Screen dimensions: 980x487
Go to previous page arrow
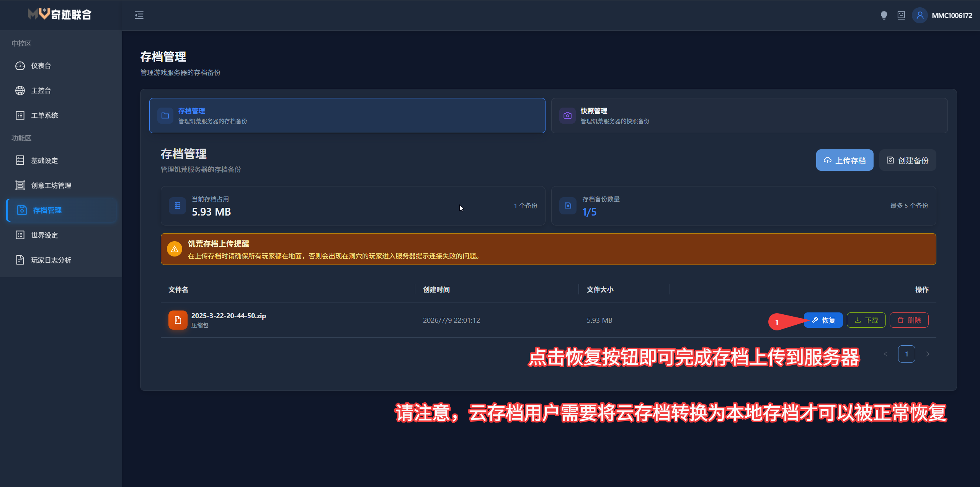(x=885, y=354)
